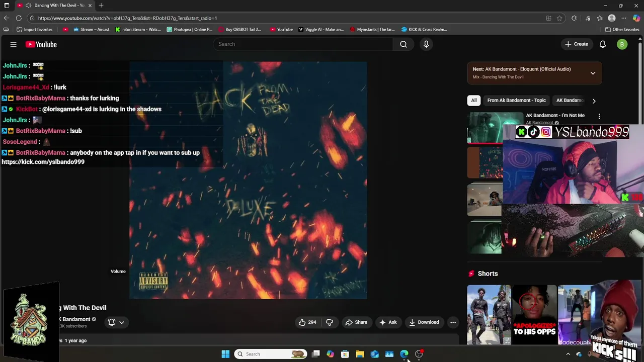Open the Edge Copilot icon
This screenshot has height=362, width=644.
click(636, 18)
